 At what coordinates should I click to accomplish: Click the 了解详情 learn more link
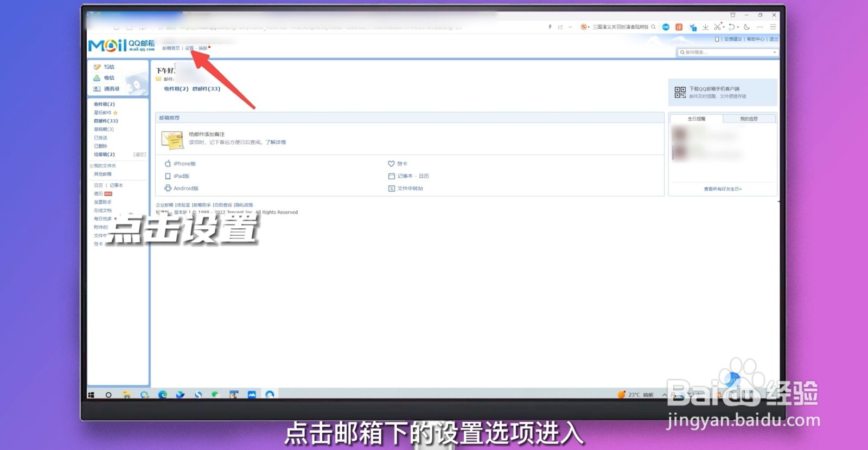[x=276, y=143]
